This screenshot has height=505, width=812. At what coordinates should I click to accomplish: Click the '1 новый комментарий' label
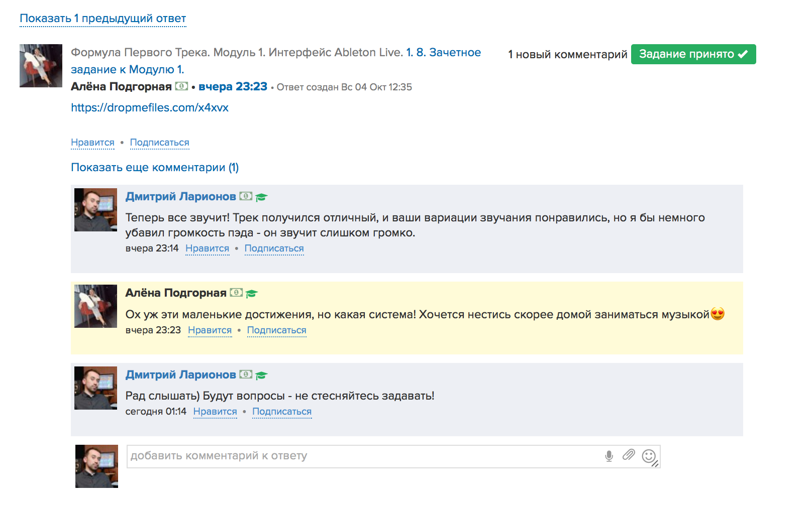click(567, 54)
